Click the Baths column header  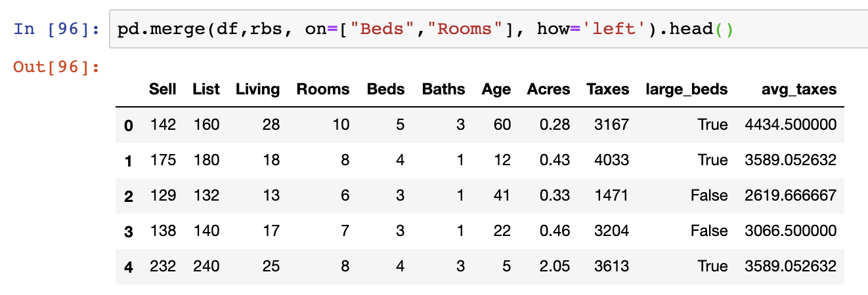(443, 89)
